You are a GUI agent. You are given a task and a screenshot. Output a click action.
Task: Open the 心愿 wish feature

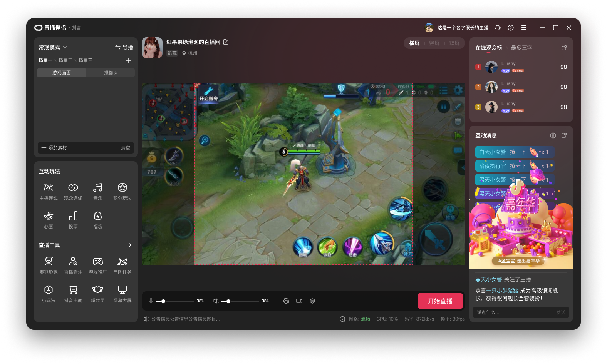point(49,220)
